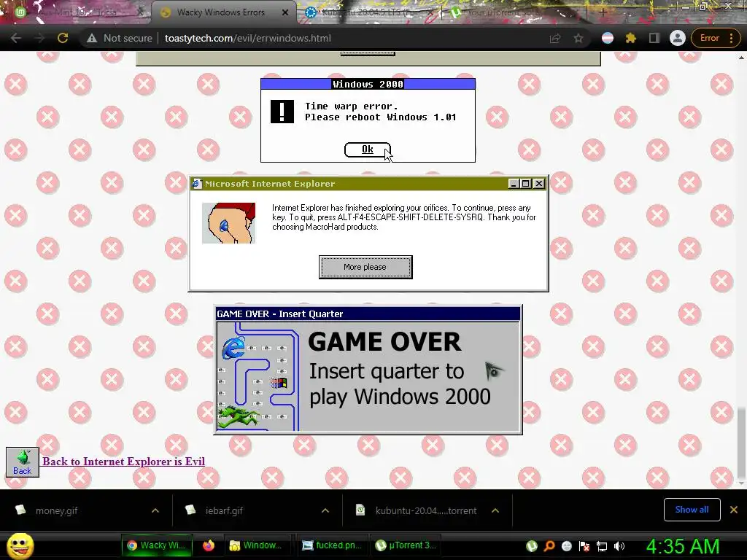Click the exclamation mark icon in Windows 2000 dialog

coord(282,112)
